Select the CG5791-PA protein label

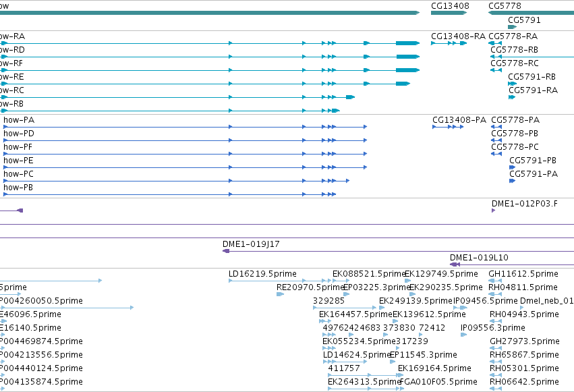coord(534,174)
